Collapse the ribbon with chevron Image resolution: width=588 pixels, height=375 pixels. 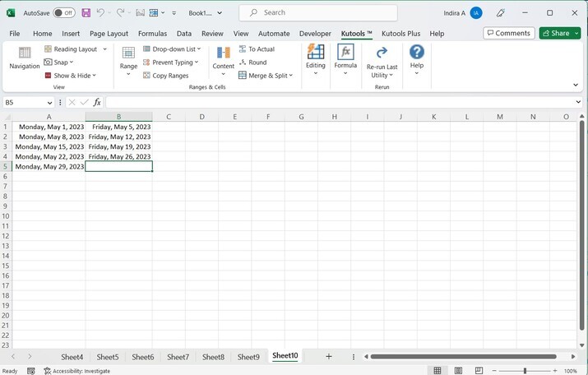tap(576, 85)
